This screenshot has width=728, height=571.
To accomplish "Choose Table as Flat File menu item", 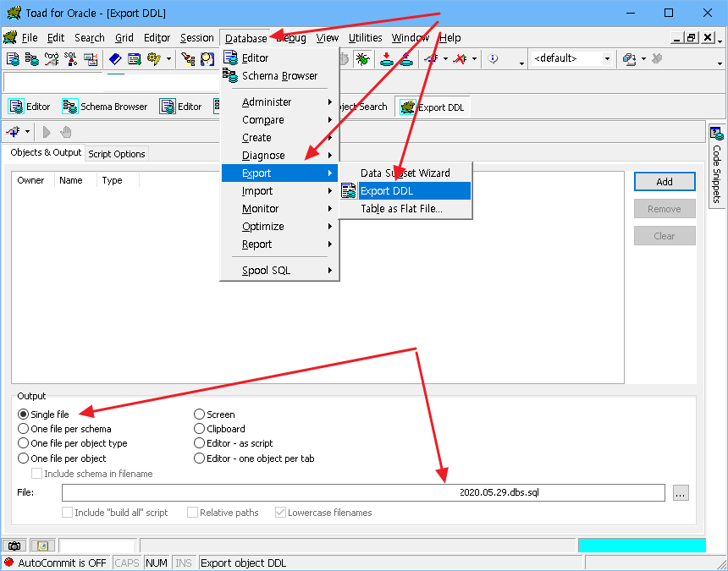I will (405, 209).
